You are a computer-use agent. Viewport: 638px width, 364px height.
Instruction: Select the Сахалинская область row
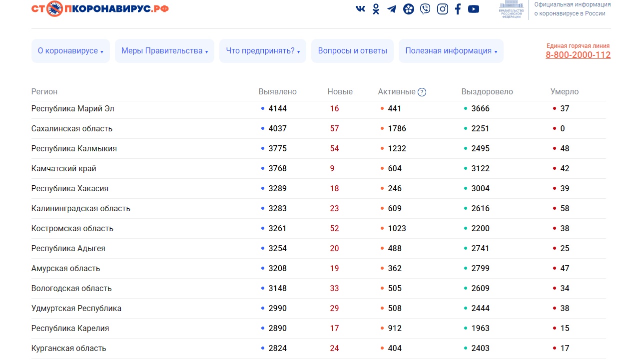click(x=72, y=129)
